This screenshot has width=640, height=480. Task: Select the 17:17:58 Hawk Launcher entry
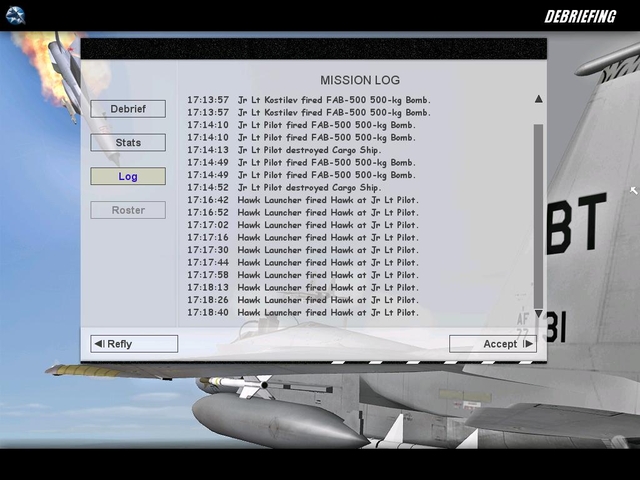coord(303,275)
